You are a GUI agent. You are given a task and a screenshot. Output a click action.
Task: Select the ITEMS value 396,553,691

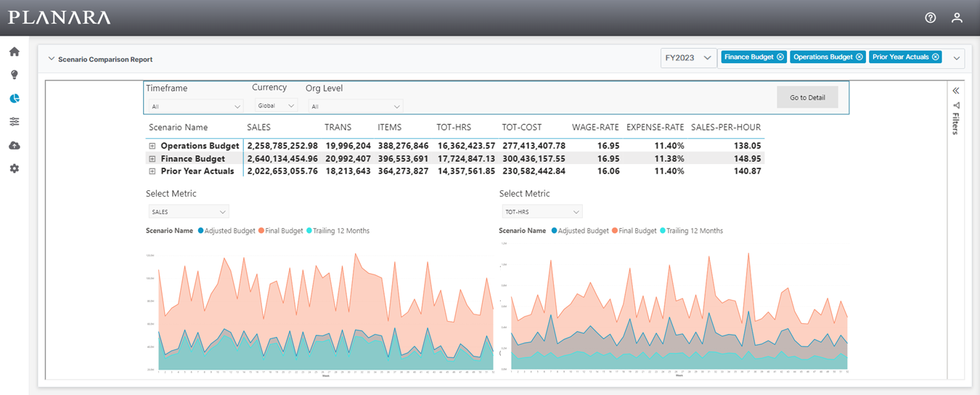403,158
